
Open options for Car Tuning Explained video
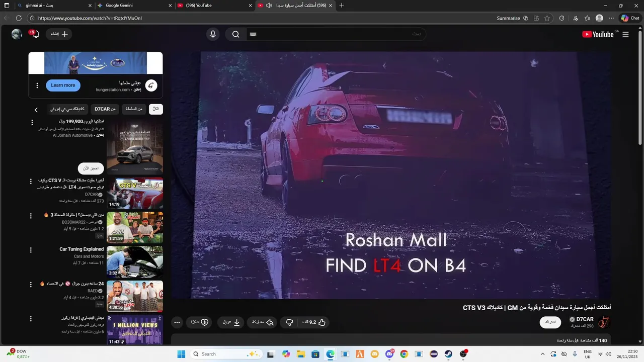click(x=31, y=250)
